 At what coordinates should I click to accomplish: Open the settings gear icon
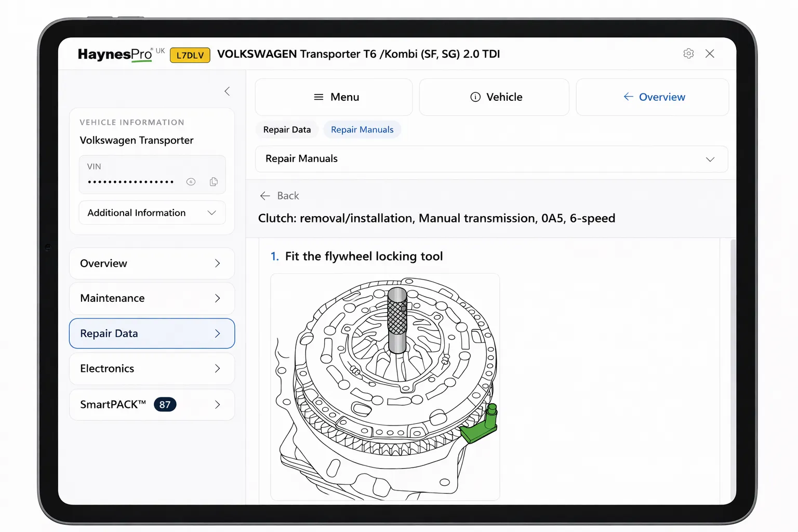click(688, 54)
